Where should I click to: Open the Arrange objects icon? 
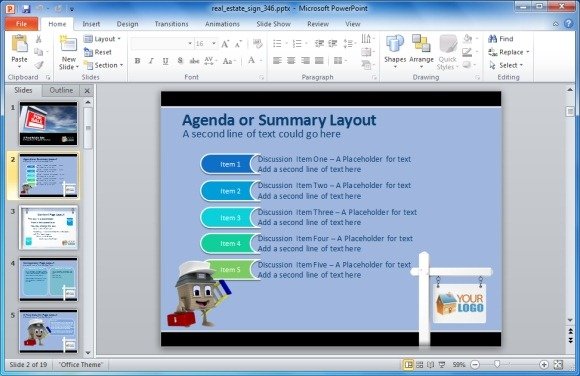(421, 44)
